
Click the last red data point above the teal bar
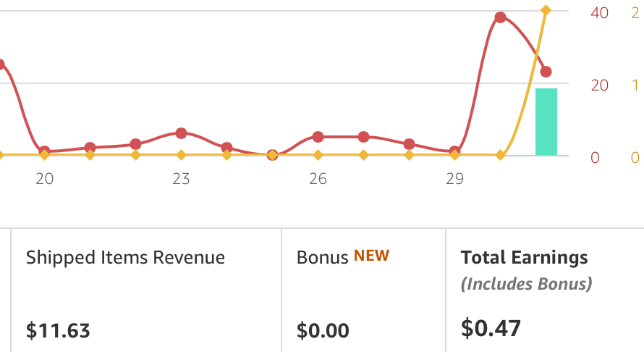pos(546,72)
